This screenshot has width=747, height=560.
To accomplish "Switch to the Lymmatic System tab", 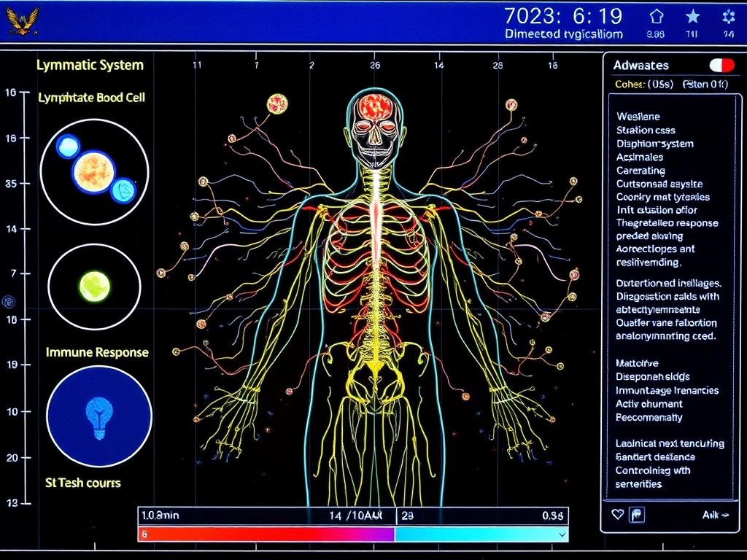I will pos(89,65).
